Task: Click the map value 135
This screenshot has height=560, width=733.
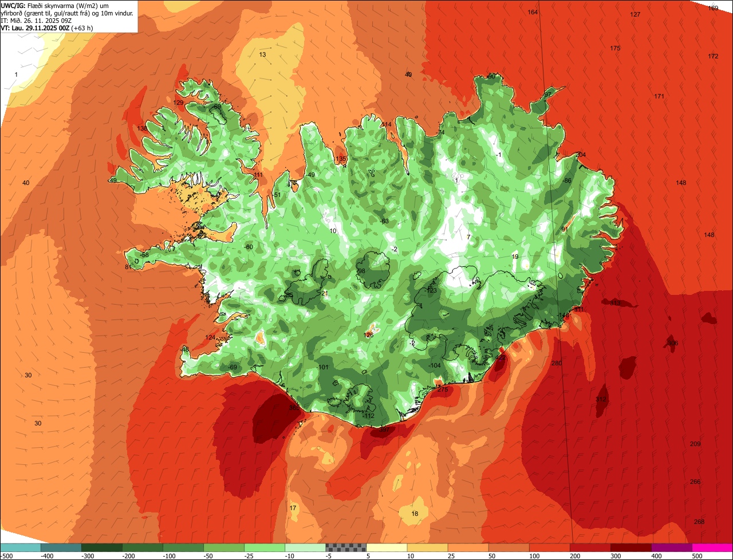Action: click(x=341, y=159)
